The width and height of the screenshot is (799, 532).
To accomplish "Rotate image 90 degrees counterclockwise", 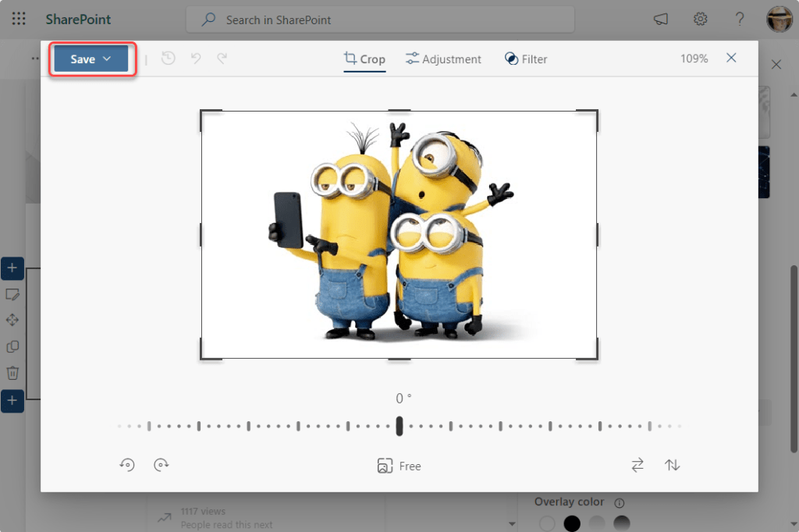I will [x=127, y=465].
